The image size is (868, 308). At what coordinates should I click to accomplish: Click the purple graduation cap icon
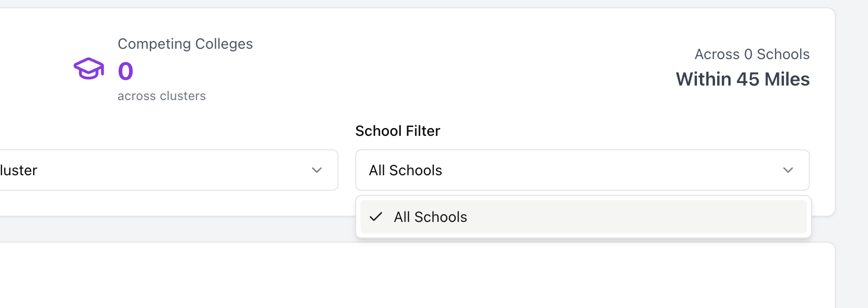pos(89,68)
